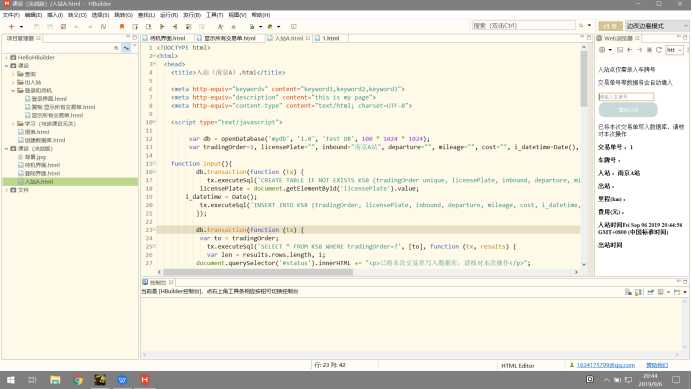
Task: Toggle fold marker on line 15 function input
Action: pyautogui.click(x=153, y=164)
